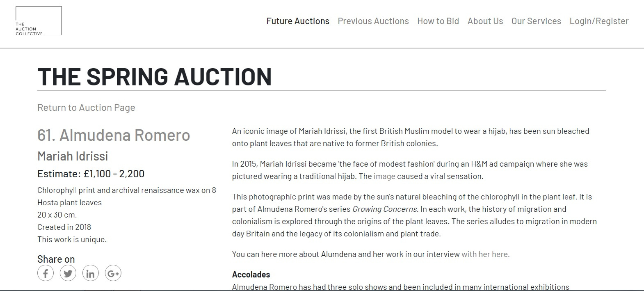Share this lot on Twitter
Image resolution: width=644 pixels, height=291 pixels.
coord(68,273)
